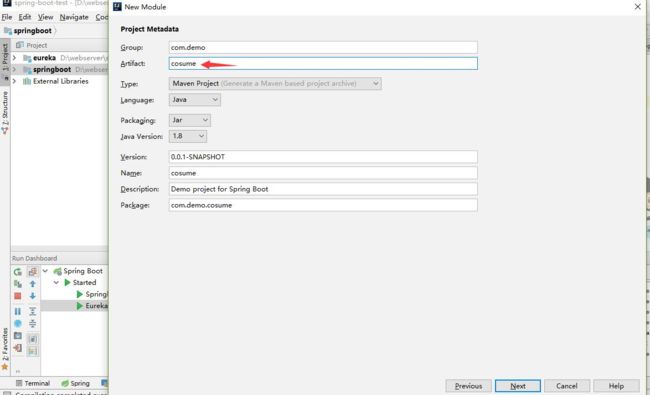Click into the Group text field
The height and width of the screenshot is (395, 650).
(323, 47)
